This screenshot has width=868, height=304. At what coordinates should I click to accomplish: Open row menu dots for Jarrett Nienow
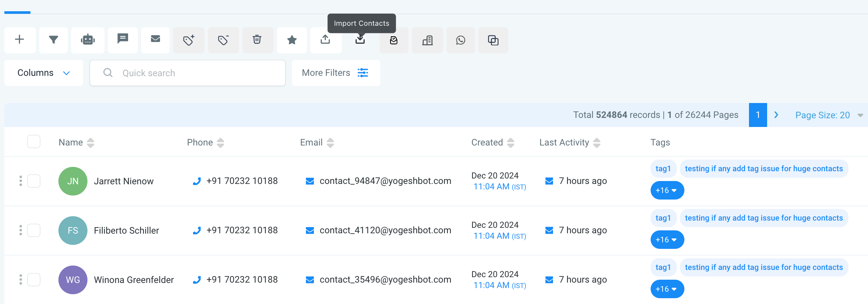point(21,181)
